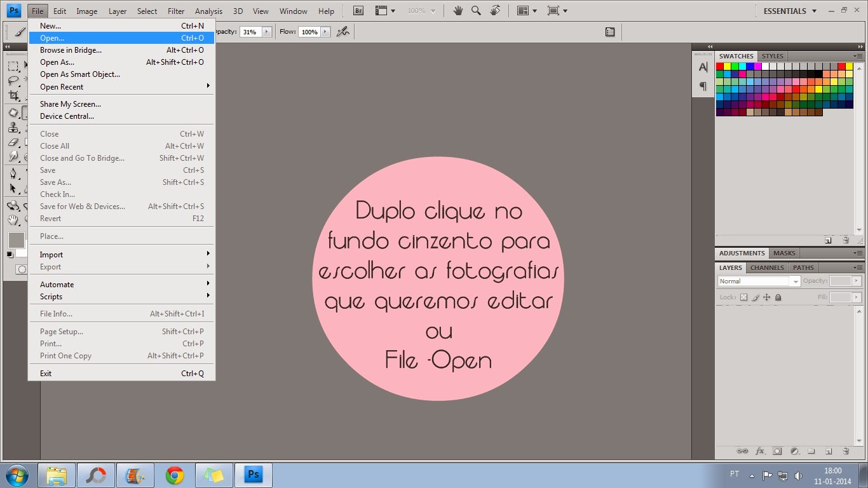This screenshot has height=488, width=868.
Task: Switch to the CHANNELS tab
Action: tap(767, 268)
